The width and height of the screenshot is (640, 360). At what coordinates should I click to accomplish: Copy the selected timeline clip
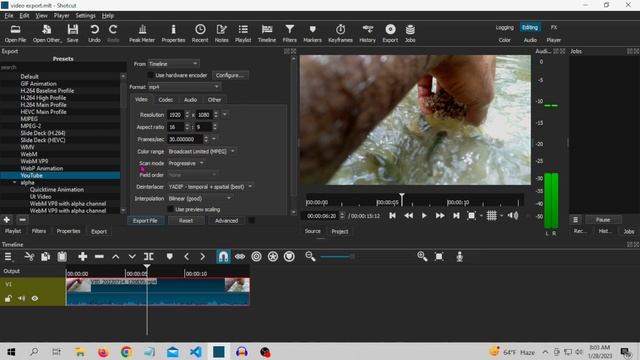(x=45, y=257)
